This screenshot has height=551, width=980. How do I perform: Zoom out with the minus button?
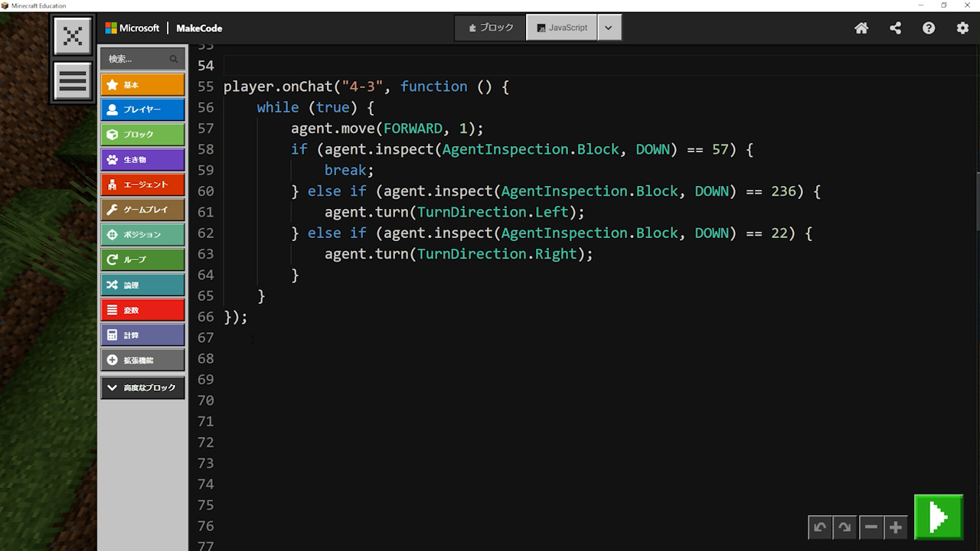tap(871, 527)
